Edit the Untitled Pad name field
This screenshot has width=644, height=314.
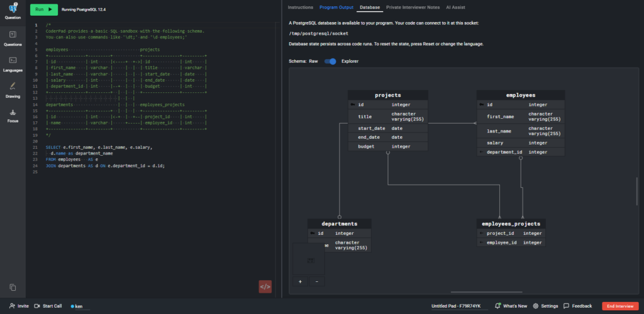coord(455,306)
